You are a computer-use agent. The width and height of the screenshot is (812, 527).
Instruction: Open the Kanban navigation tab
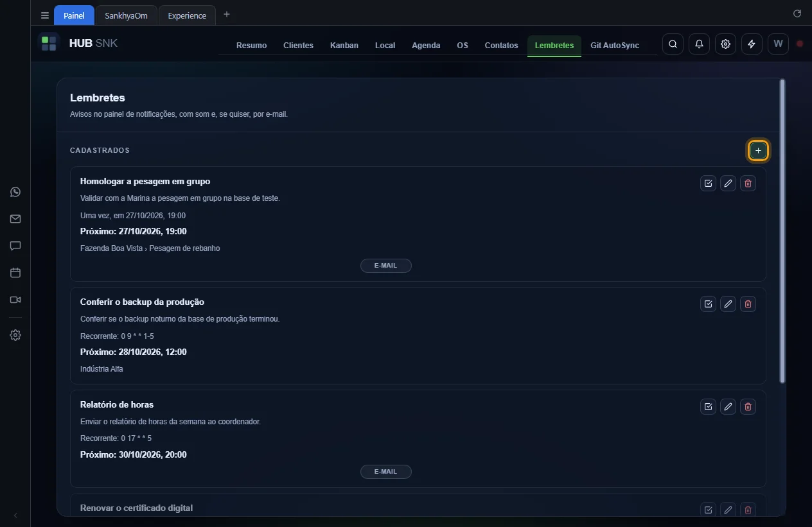pos(344,46)
